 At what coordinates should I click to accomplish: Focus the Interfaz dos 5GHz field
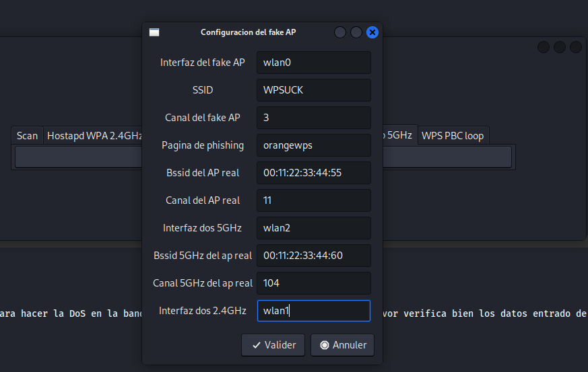click(314, 228)
